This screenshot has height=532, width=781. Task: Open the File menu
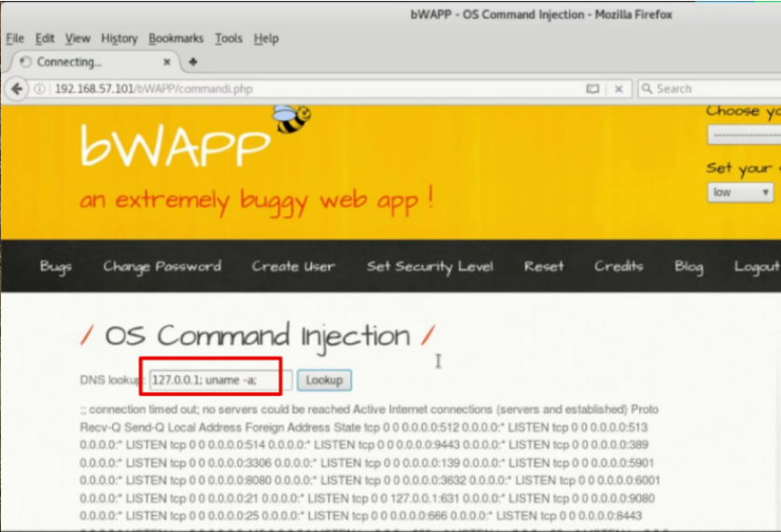15,38
